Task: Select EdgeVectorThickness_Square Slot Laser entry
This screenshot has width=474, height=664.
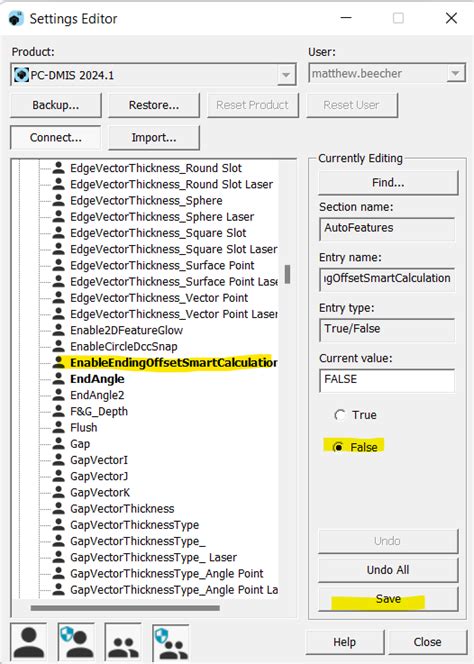Action: [174, 249]
